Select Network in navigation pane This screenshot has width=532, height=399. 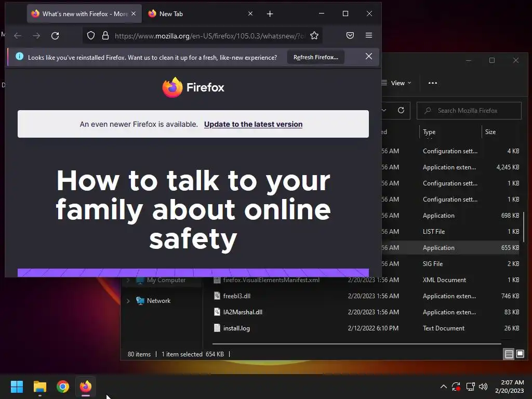158,301
